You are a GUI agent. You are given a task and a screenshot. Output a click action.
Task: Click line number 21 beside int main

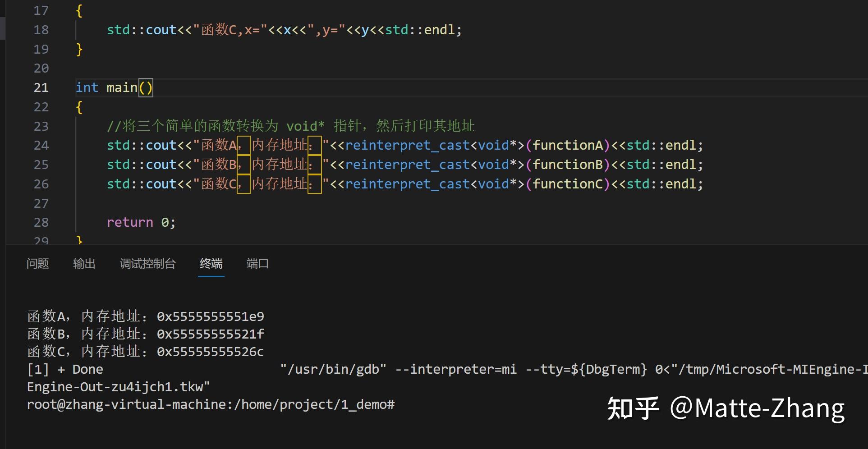41,87
